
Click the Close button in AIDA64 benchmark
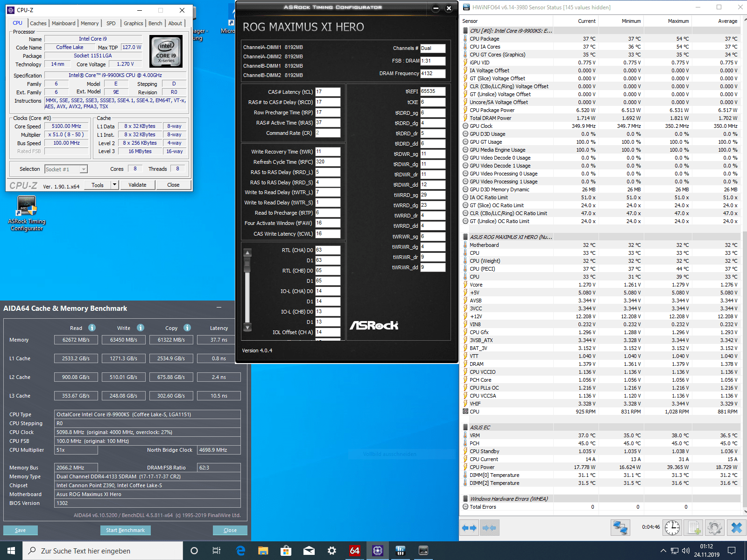coord(230,530)
